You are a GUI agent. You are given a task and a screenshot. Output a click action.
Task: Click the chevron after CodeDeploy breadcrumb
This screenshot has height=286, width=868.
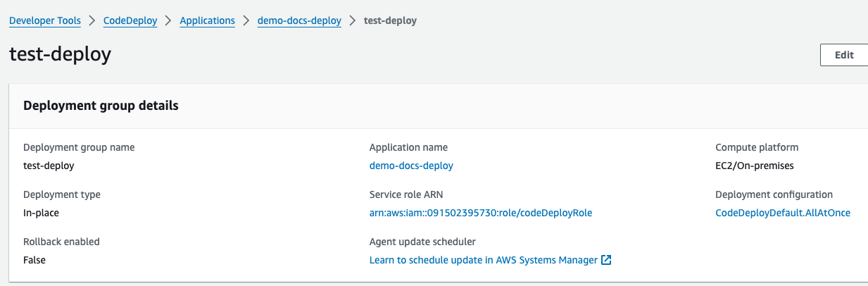coord(169,20)
